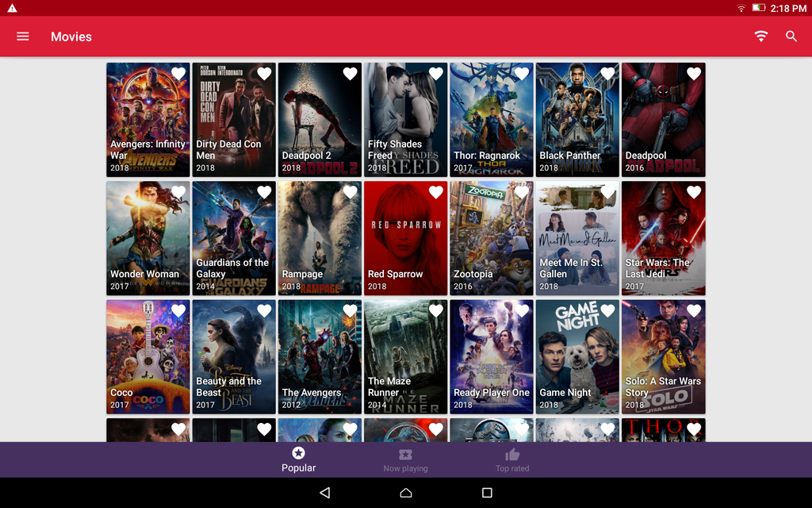Tap the battery indicator in status bar

[758, 8]
